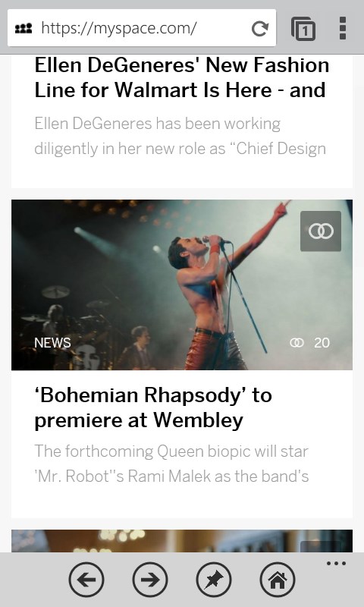Expand the bottom bar ellipsis options
The width and height of the screenshot is (364, 607).
(x=336, y=563)
